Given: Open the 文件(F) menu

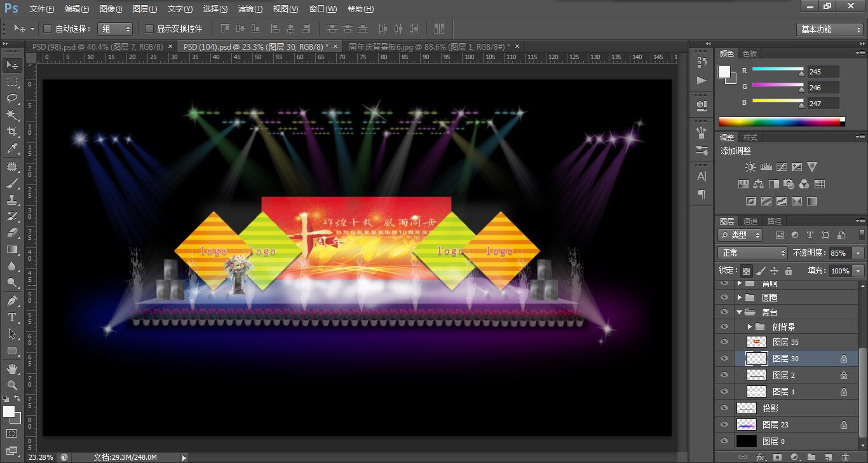Looking at the screenshot, I should (42, 9).
